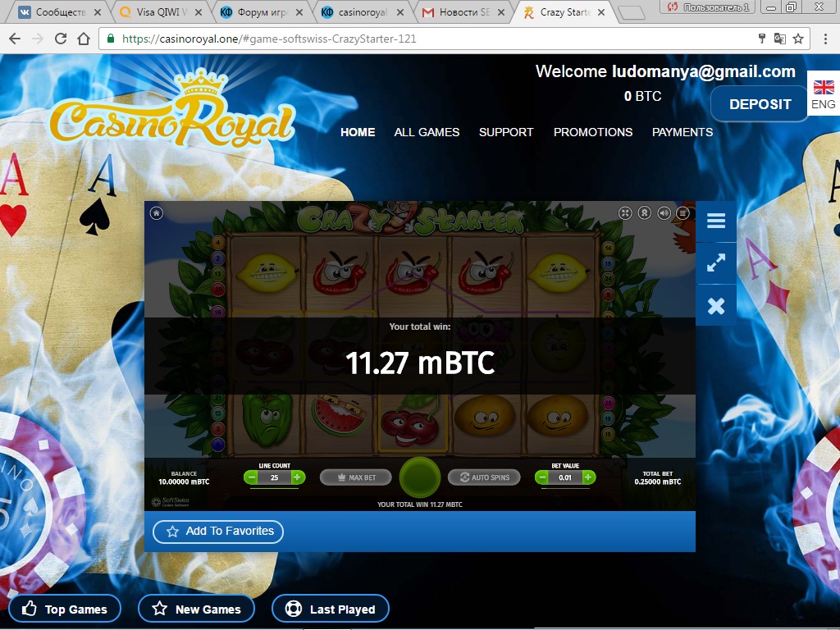Open the ludomanya@gmail.com account link

coord(704,71)
